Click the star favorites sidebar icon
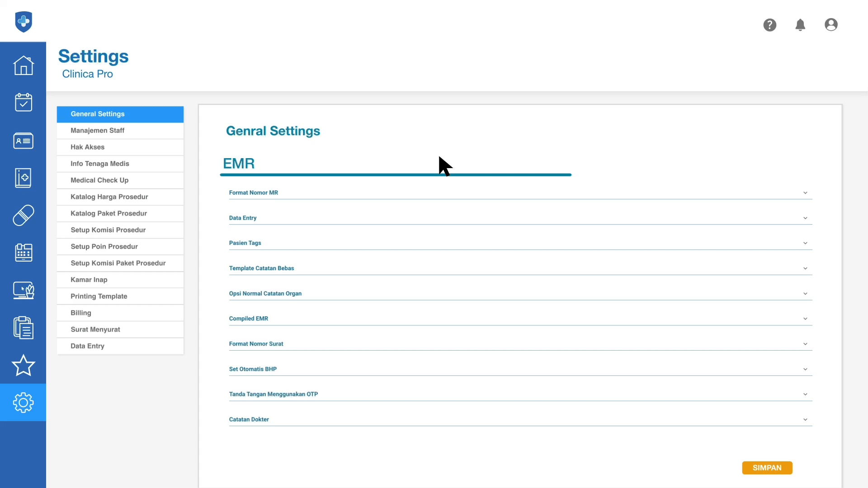868x488 pixels. coord(23,365)
